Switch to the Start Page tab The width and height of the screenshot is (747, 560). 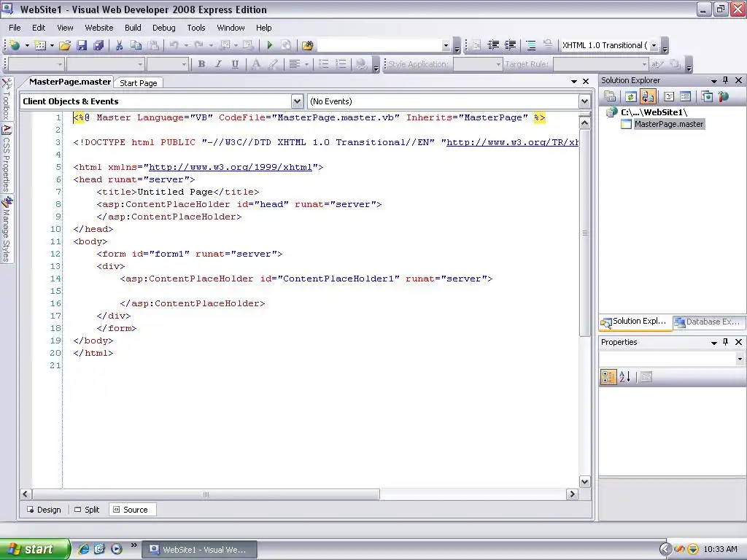point(138,83)
